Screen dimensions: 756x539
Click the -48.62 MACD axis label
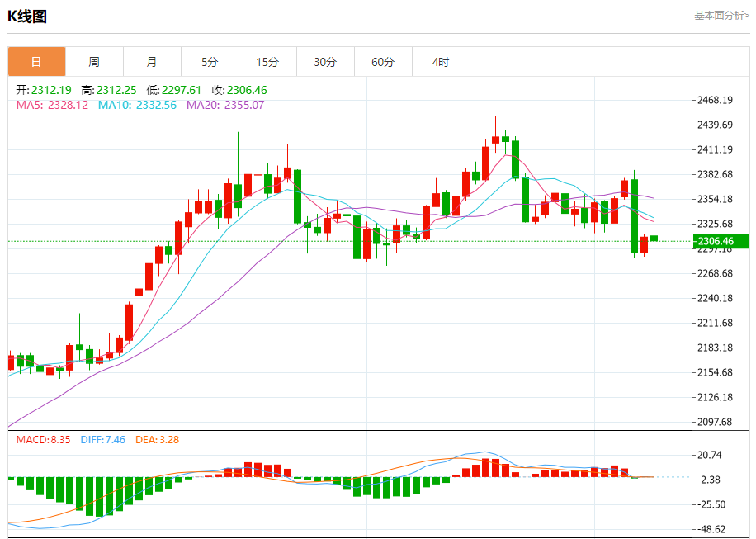711,529
